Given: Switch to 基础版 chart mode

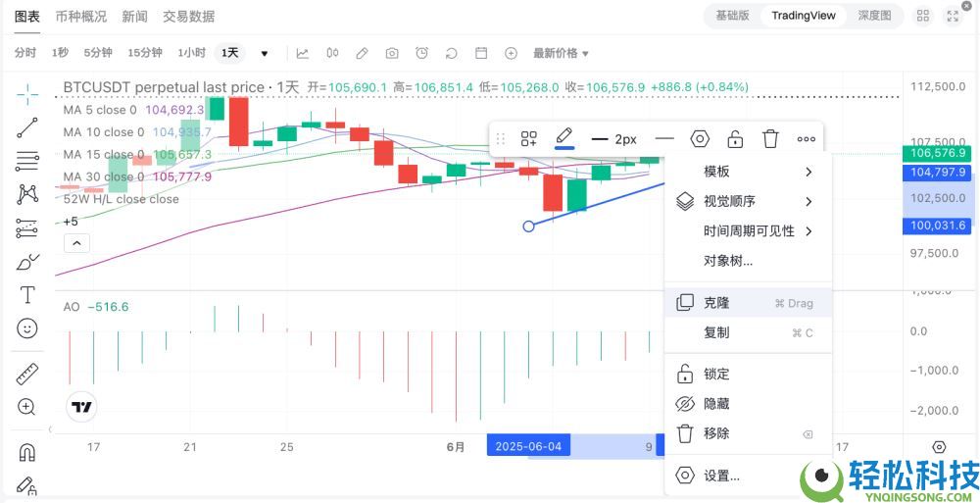Looking at the screenshot, I should tap(732, 16).
